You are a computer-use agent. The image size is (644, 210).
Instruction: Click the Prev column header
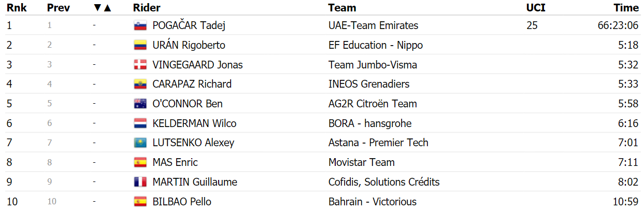(58, 8)
